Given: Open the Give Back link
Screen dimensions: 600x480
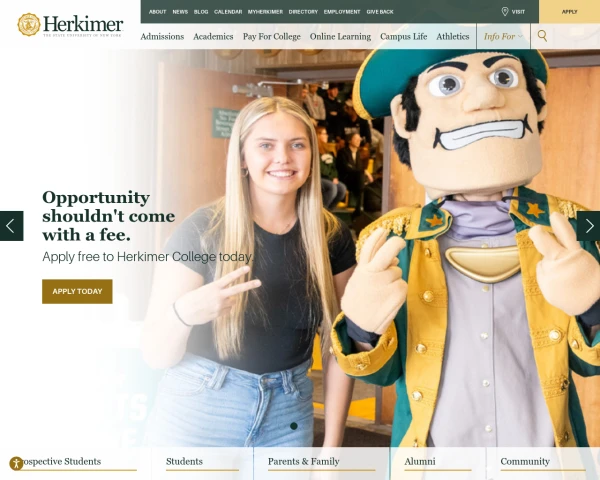Looking at the screenshot, I should pyautogui.click(x=380, y=12).
